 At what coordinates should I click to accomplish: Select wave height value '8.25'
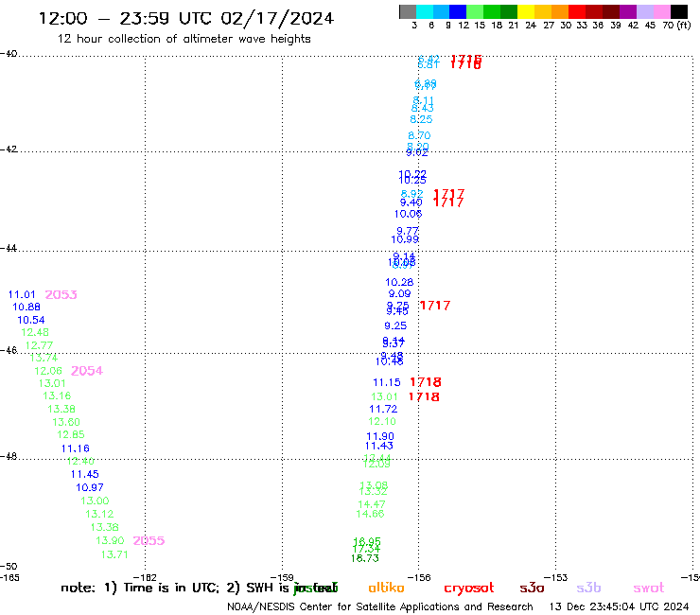421,119
